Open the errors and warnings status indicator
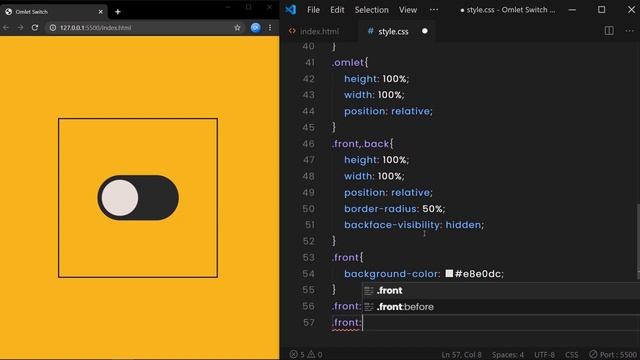 (x=306, y=354)
